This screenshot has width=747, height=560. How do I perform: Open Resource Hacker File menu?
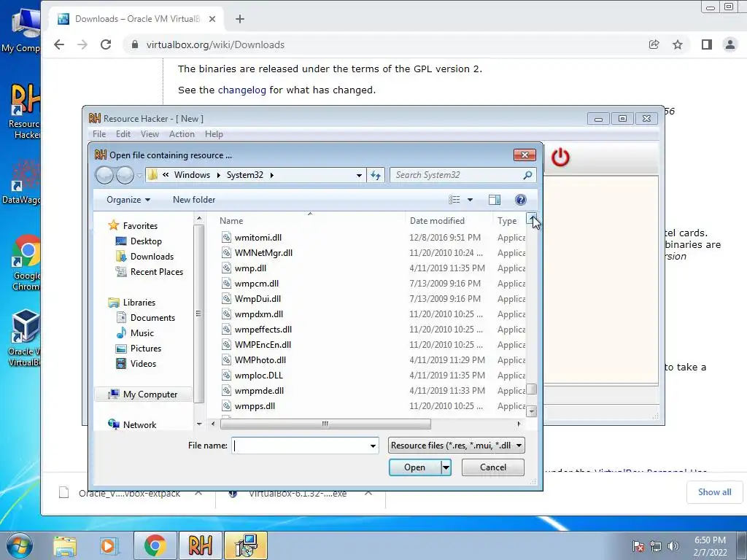point(99,134)
